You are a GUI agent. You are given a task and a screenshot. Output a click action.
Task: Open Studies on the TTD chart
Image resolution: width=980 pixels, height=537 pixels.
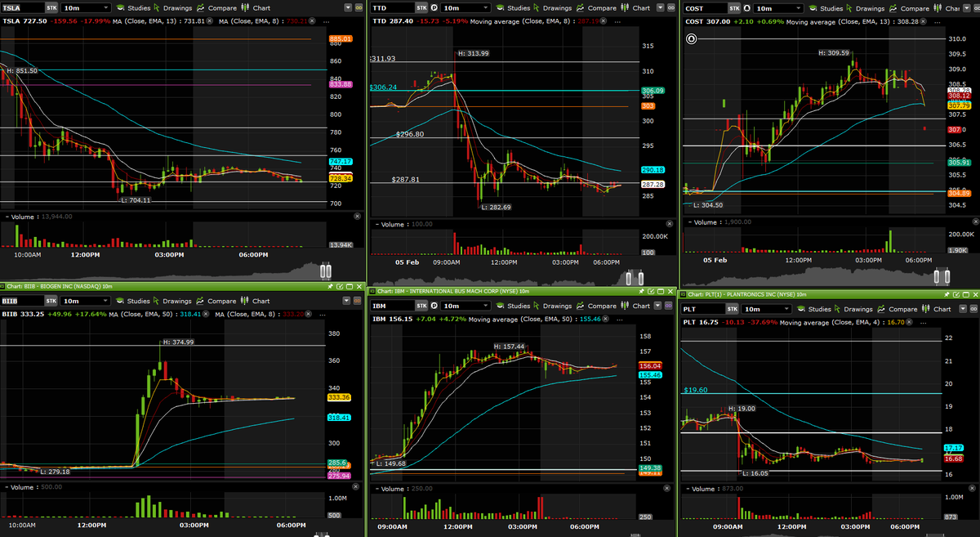click(x=514, y=8)
